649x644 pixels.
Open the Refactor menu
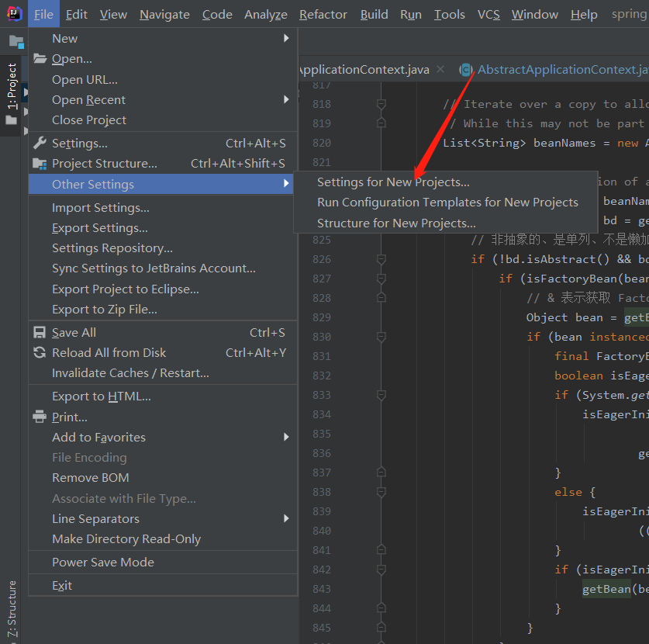[x=323, y=15]
